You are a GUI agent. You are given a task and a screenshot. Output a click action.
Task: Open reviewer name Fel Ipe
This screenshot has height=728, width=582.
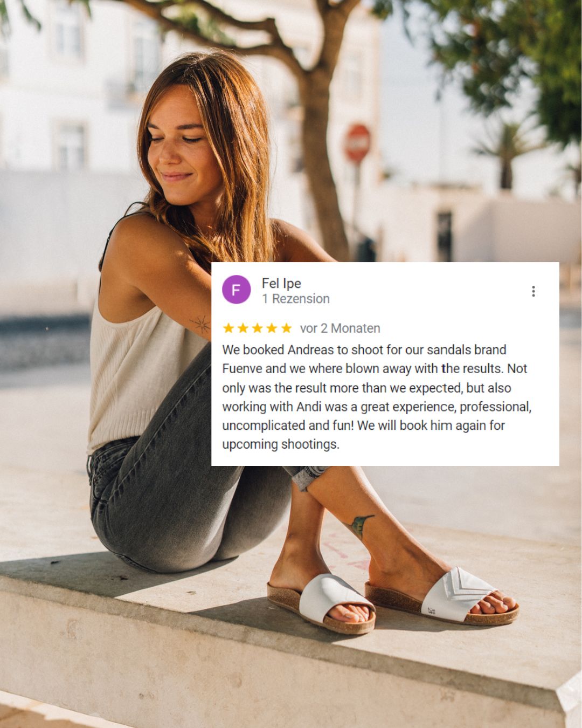(x=281, y=283)
